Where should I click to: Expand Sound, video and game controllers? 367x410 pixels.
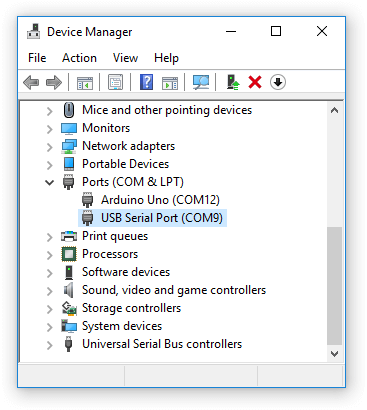click(49, 291)
